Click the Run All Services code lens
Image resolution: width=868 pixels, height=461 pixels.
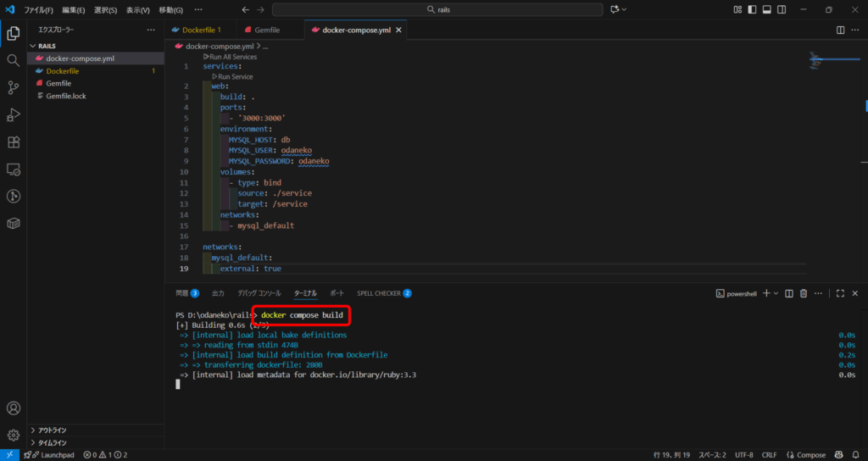(229, 57)
